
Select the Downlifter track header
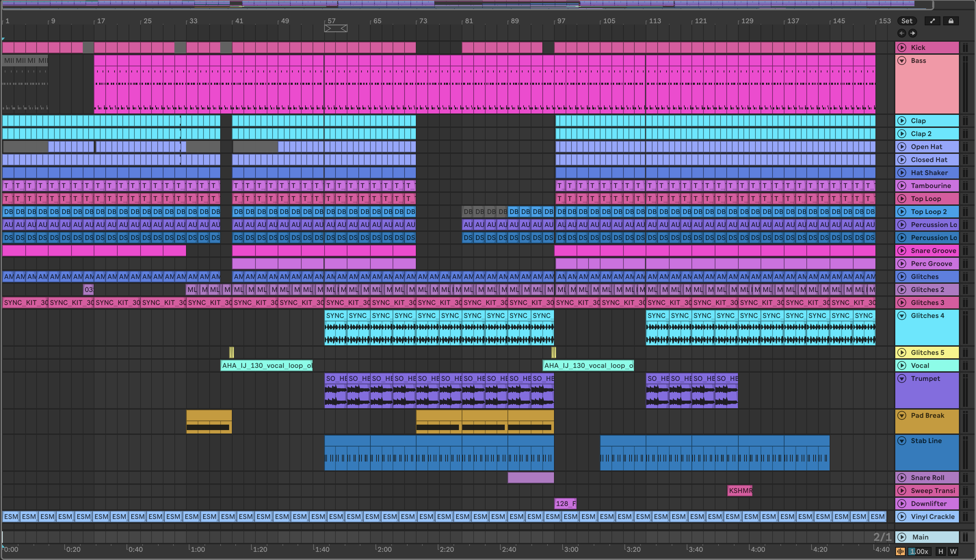point(928,504)
